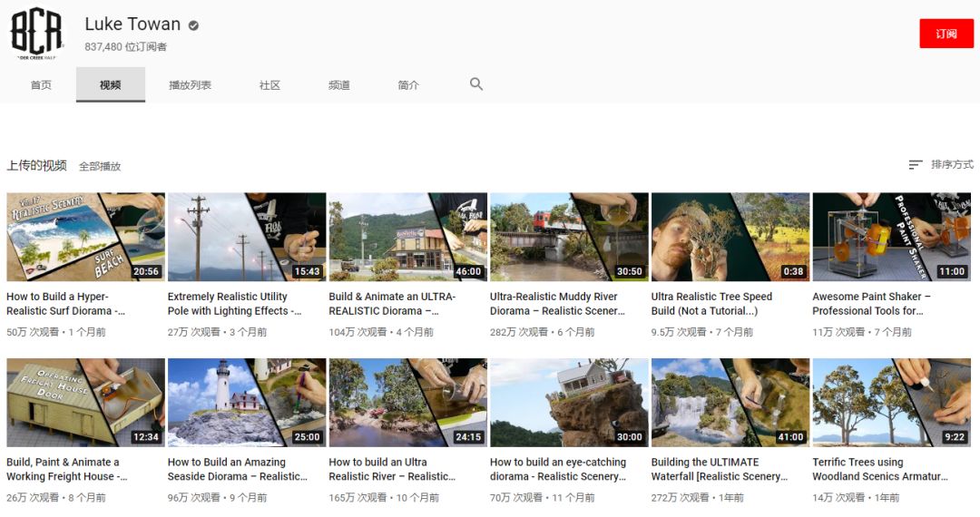This screenshot has height=517, width=980.
Task: Open the Utility Pole video thumbnail
Action: (x=247, y=237)
